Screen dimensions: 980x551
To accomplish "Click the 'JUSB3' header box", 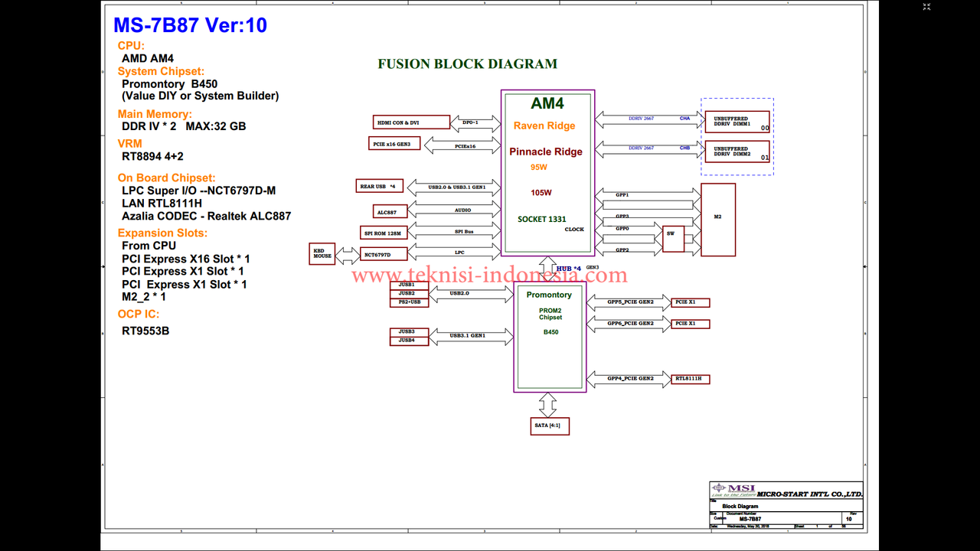I will coord(409,331).
